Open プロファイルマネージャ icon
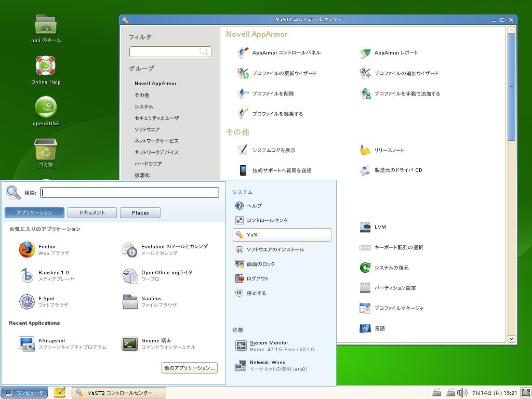This screenshot has width=532, height=399. 365,309
